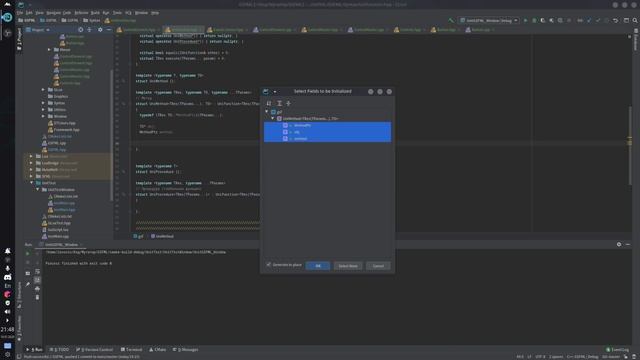Expand the Utilities folder in project tree

click(43, 109)
